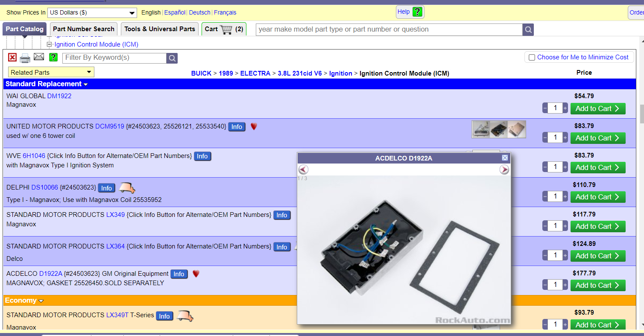Open Info for ACDELCO D1922A

pyautogui.click(x=179, y=274)
